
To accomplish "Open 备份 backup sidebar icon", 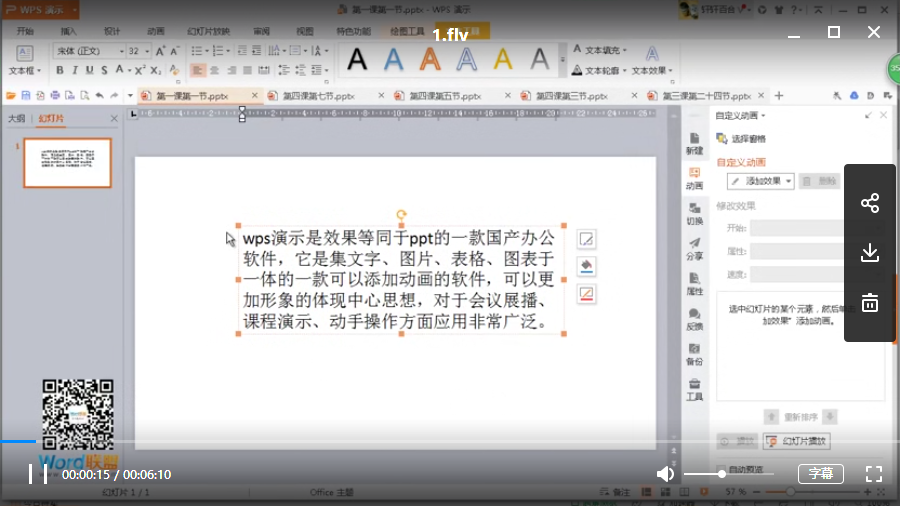I will click(695, 355).
